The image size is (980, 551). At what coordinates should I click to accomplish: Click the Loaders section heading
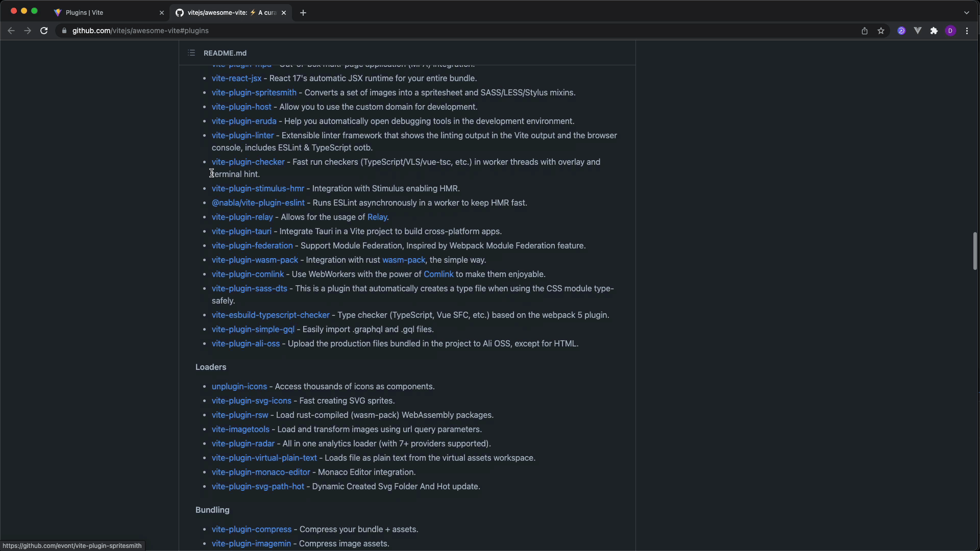pyautogui.click(x=211, y=367)
